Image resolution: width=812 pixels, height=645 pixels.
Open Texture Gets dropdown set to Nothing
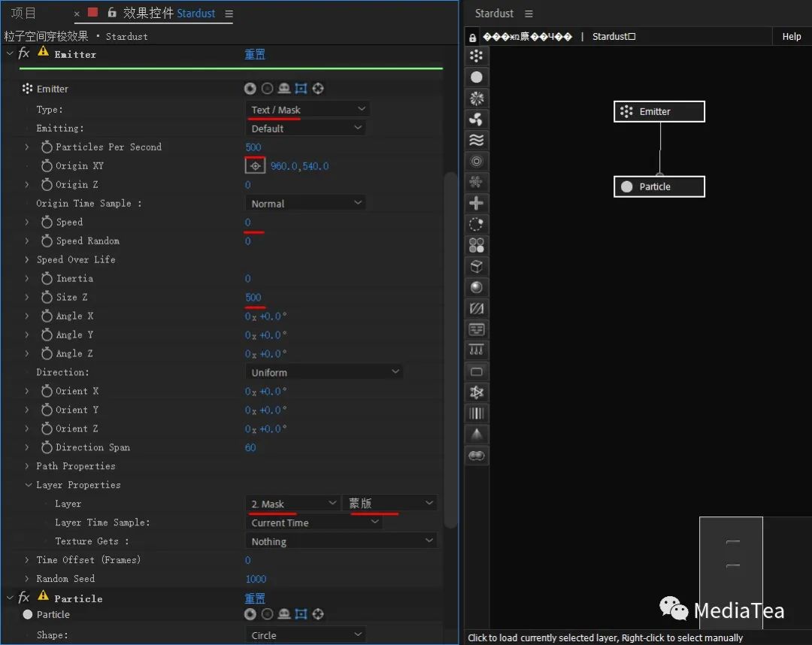(x=341, y=541)
